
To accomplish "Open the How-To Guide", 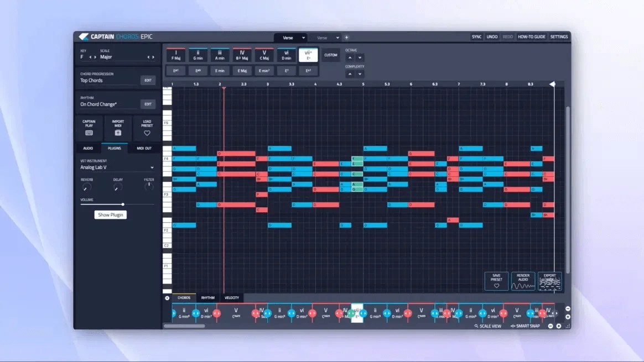I will pyautogui.click(x=532, y=37).
